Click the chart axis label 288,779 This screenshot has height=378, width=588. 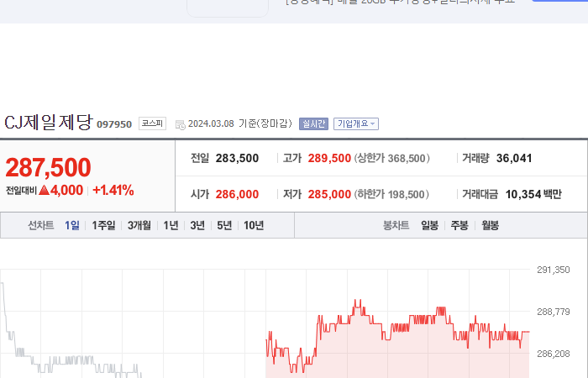(553, 312)
